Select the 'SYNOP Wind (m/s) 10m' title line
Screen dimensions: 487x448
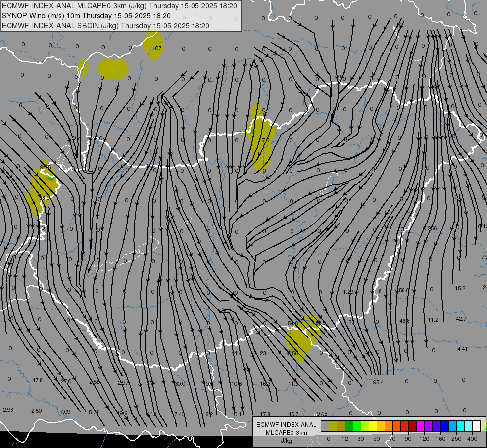click(x=86, y=16)
